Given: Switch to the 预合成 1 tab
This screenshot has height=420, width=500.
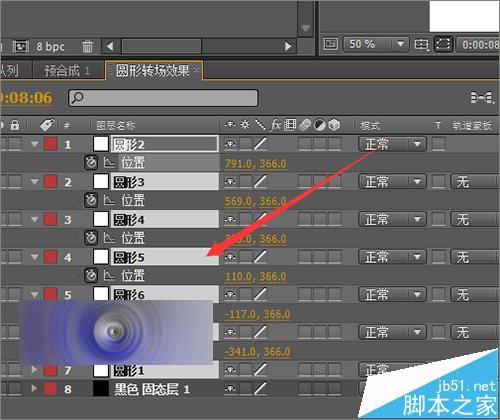Looking at the screenshot, I should [x=67, y=71].
